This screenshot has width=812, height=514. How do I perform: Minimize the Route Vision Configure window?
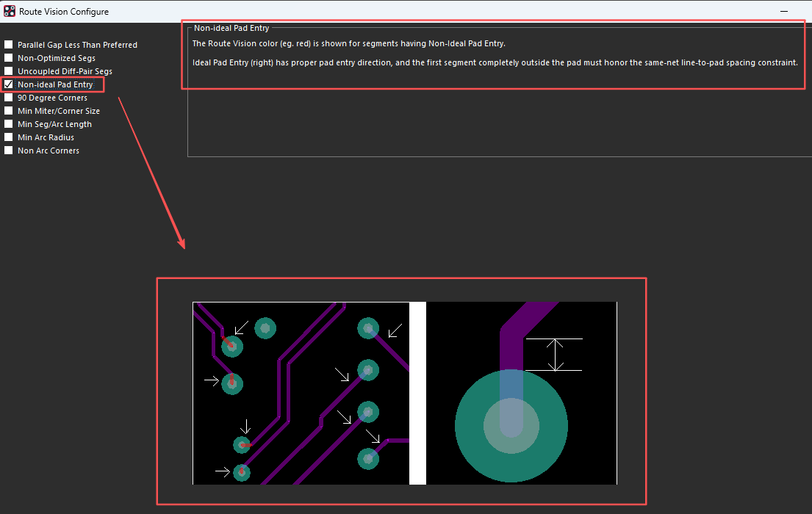click(x=785, y=11)
